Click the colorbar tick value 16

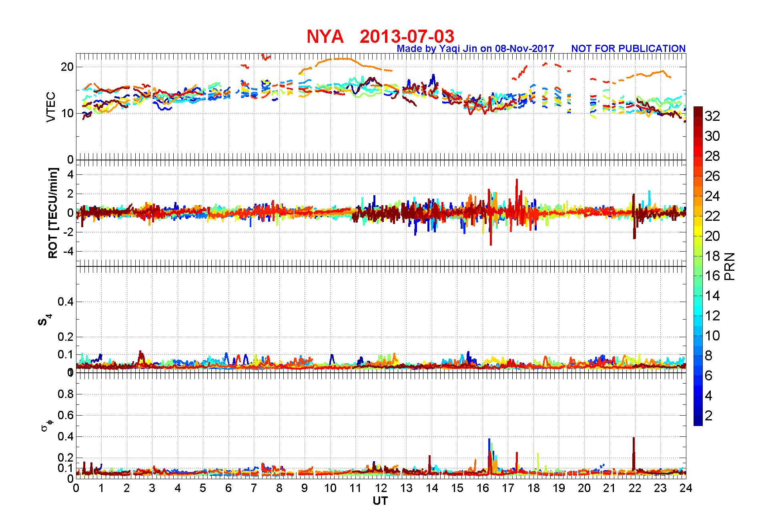point(712,276)
